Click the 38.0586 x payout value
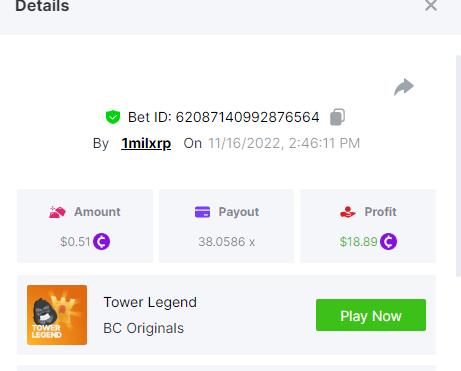The height and width of the screenshot is (371, 461). pyautogui.click(x=227, y=242)
